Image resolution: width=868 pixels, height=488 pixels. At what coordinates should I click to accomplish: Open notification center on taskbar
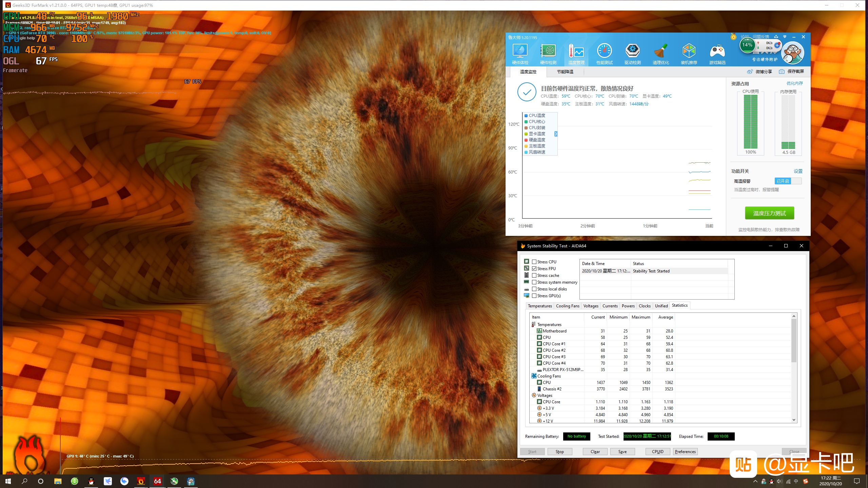point(857,481)
